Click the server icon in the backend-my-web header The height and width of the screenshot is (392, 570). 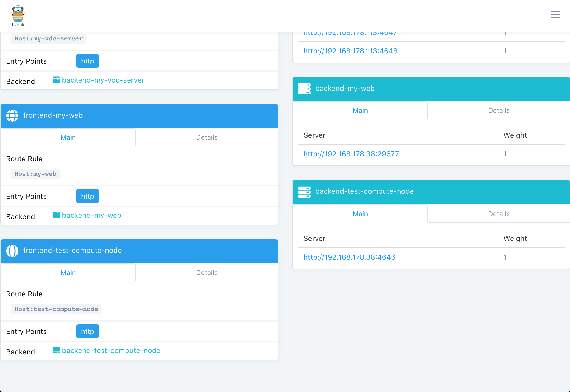point(304,89)
